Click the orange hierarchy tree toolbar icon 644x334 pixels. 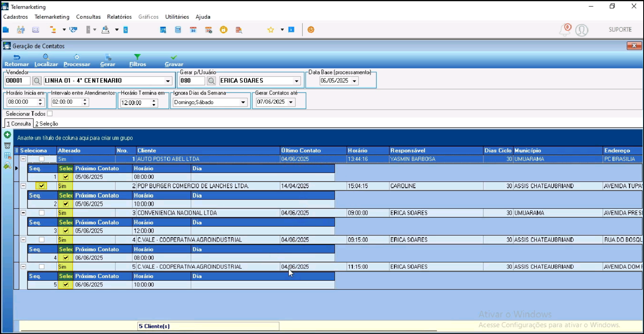pos(53,30)
